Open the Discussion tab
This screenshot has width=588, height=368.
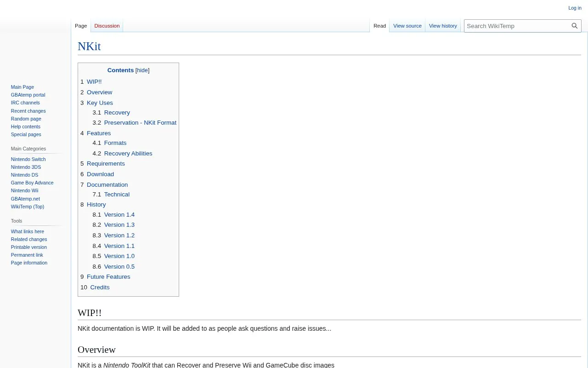pos(107,26)
